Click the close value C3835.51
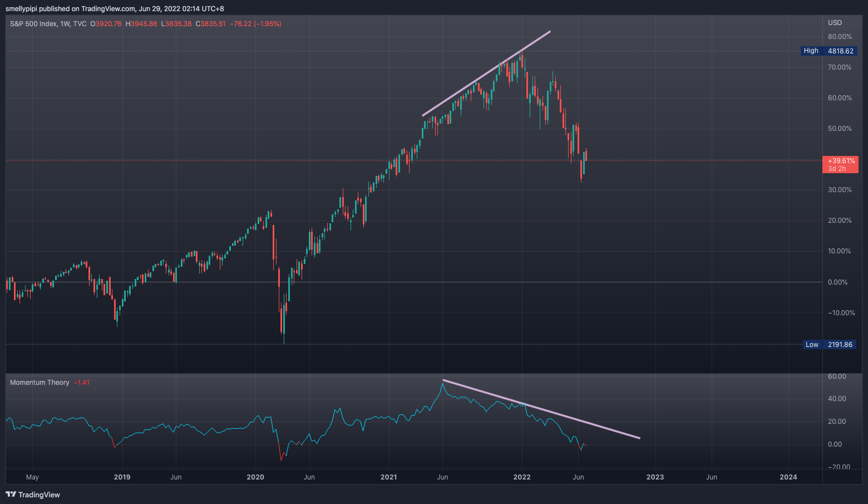This screenshot has height=504, width=868. pyautogui.click(x=211, y=24)
